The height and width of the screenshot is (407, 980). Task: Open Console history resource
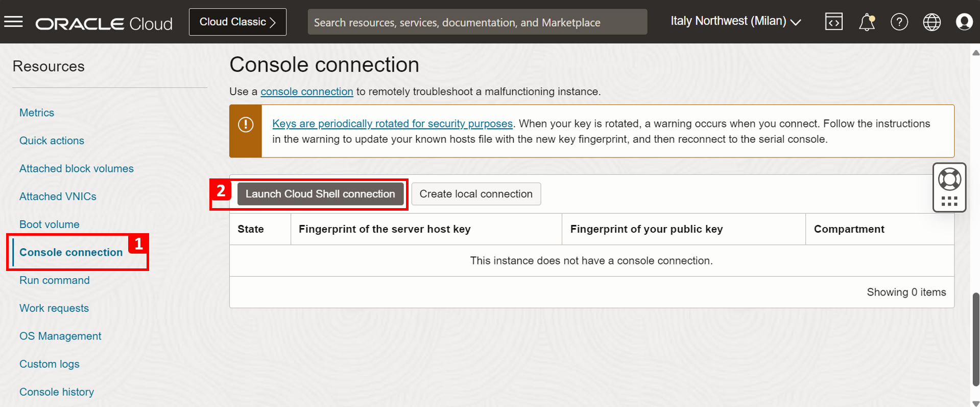[x=57, y=392]
